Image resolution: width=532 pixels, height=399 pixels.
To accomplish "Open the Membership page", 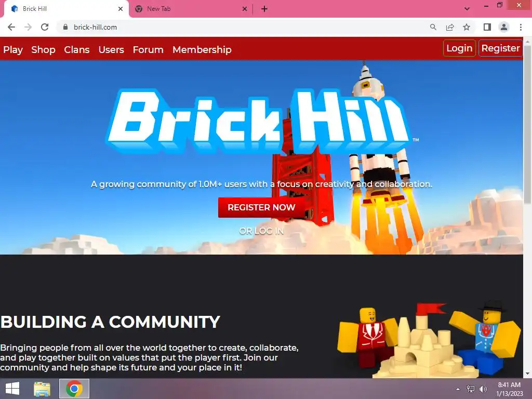I will tap(202, 50).
